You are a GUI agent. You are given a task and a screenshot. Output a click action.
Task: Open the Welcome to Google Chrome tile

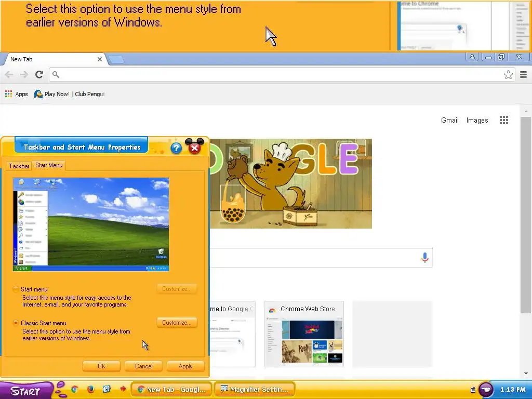[232, 334]
